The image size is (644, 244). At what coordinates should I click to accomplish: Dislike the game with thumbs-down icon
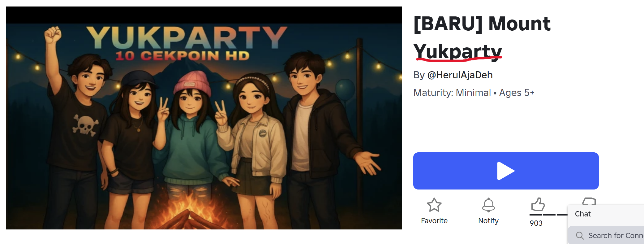coord(589,201)
